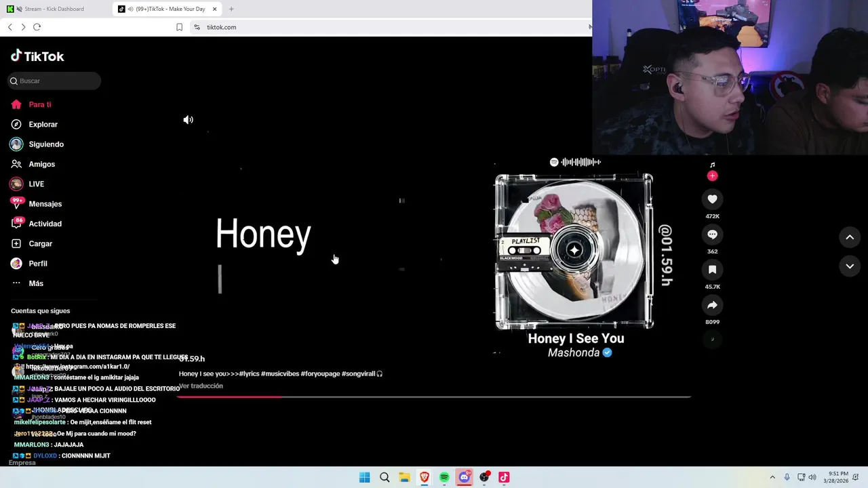Click the site settings icon before tiktok.com
Screen dimensions: 868x488
(197, 27)
